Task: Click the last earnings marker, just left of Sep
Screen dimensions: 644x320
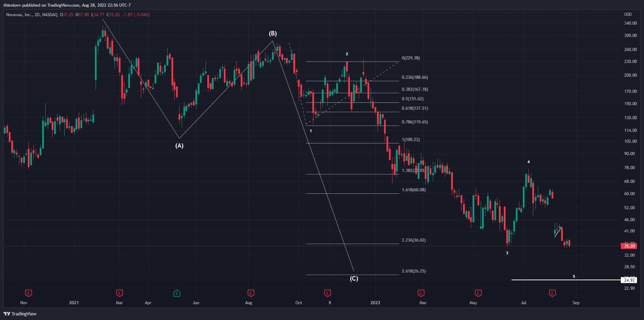Action: click(552, 293)
